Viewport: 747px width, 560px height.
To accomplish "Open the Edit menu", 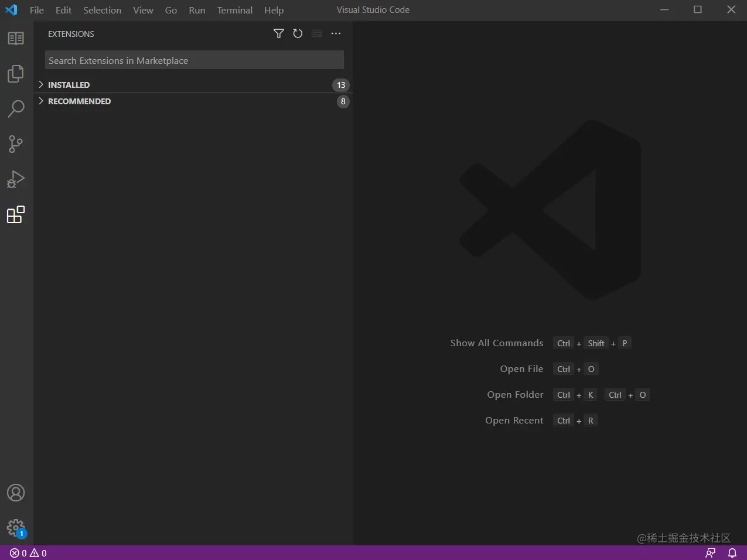I will click(x=63, y=10).
